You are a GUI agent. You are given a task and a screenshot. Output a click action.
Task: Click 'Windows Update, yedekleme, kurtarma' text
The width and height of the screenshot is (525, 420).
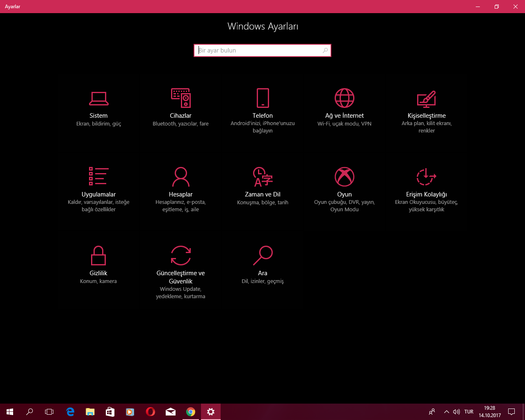(x=180, y=293)
